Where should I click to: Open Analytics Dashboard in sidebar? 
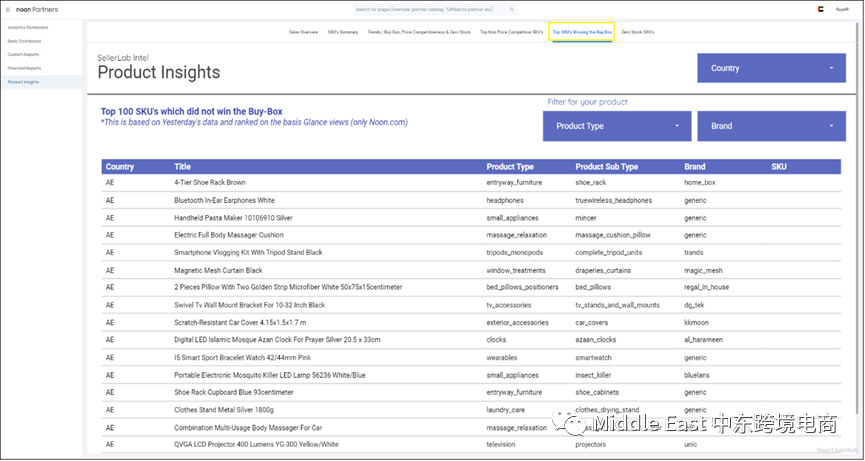click(x=28, y=28)
